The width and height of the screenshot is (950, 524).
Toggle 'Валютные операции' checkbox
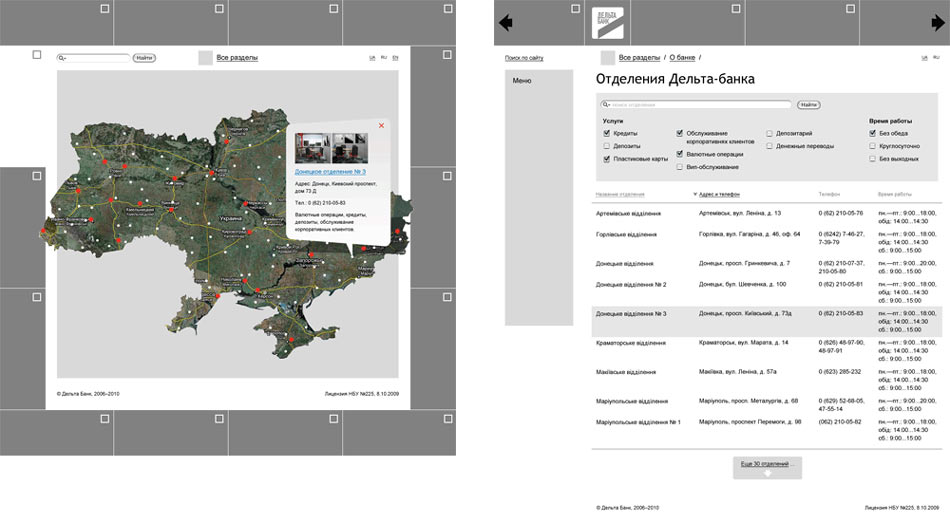680,154
